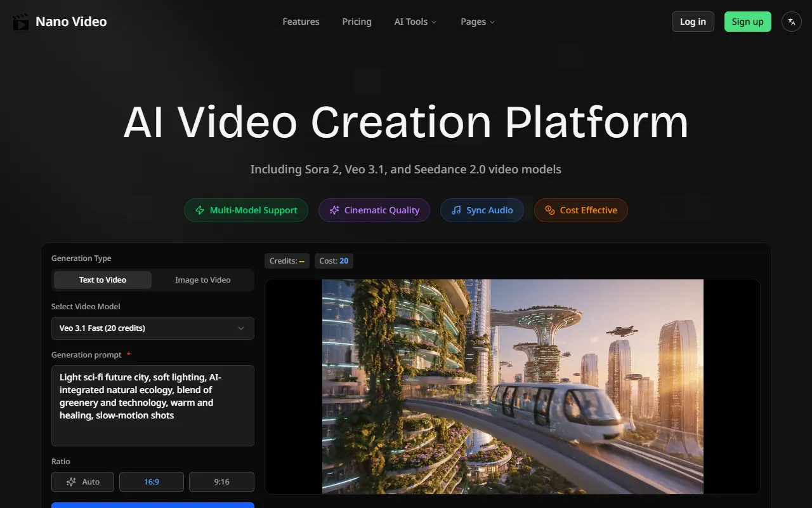
Task: Click the coins icon on Cost Effective
Action: click(x=550, y=210)
